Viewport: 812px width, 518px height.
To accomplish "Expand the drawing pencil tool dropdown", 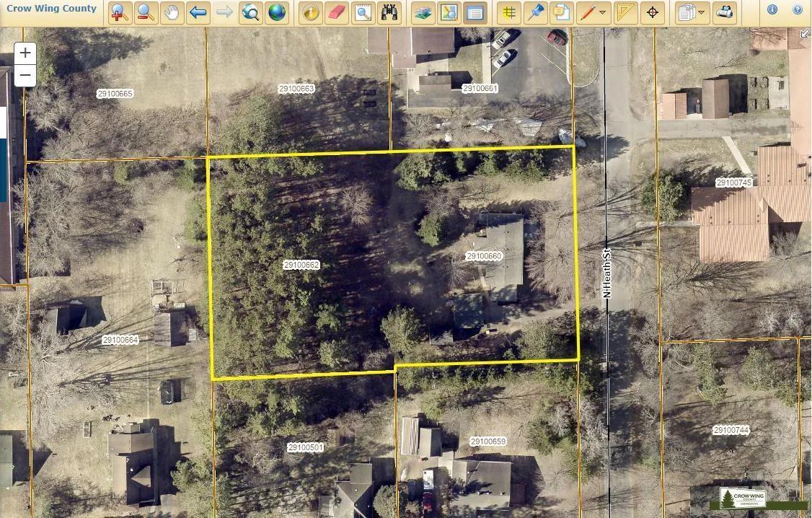I will [603, 12].
